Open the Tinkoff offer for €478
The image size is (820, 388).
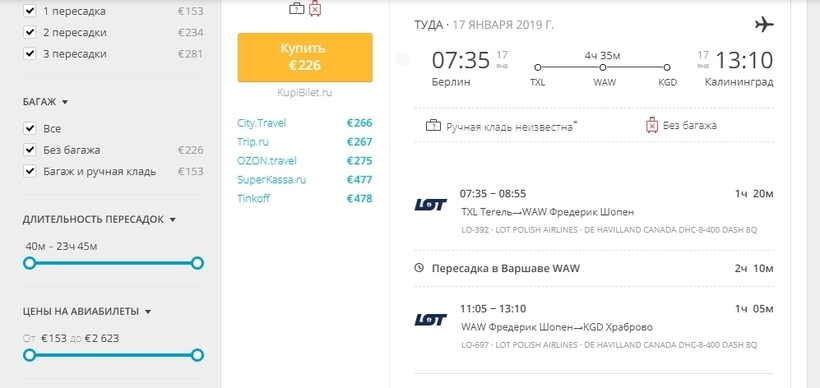pos(305,199)
